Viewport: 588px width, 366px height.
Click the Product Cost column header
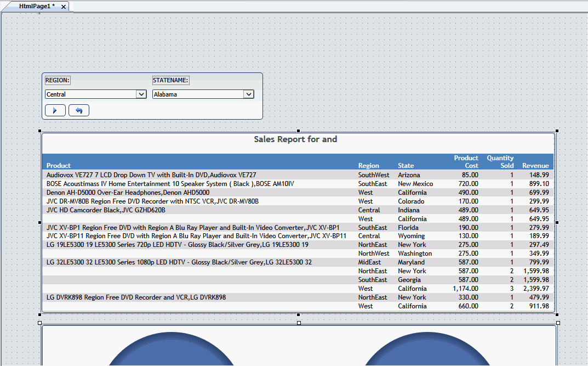pyautogui.click(x=466, y=162)
